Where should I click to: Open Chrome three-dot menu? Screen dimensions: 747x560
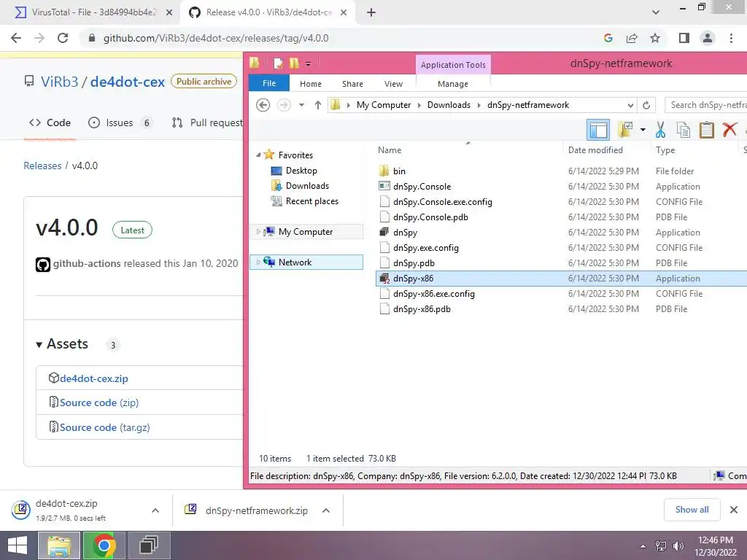point(731,38)
